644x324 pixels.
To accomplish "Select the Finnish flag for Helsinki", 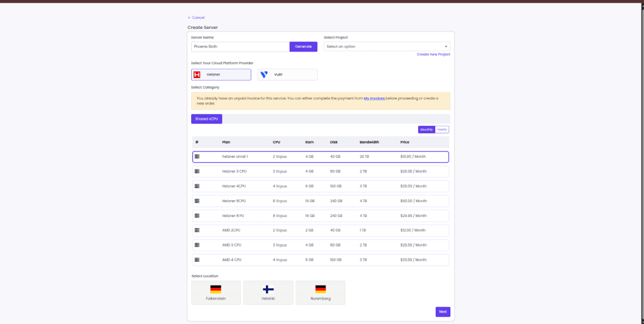I will [268, 289].
